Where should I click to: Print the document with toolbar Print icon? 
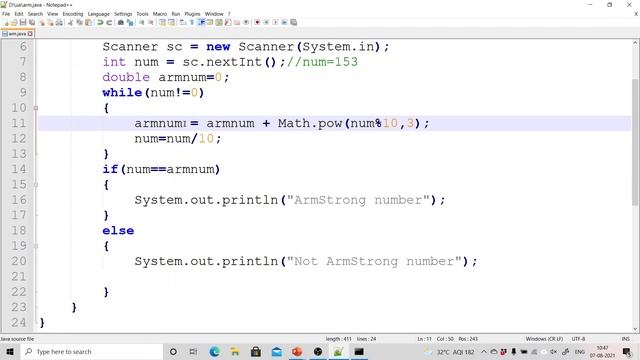tap(59, 22)
